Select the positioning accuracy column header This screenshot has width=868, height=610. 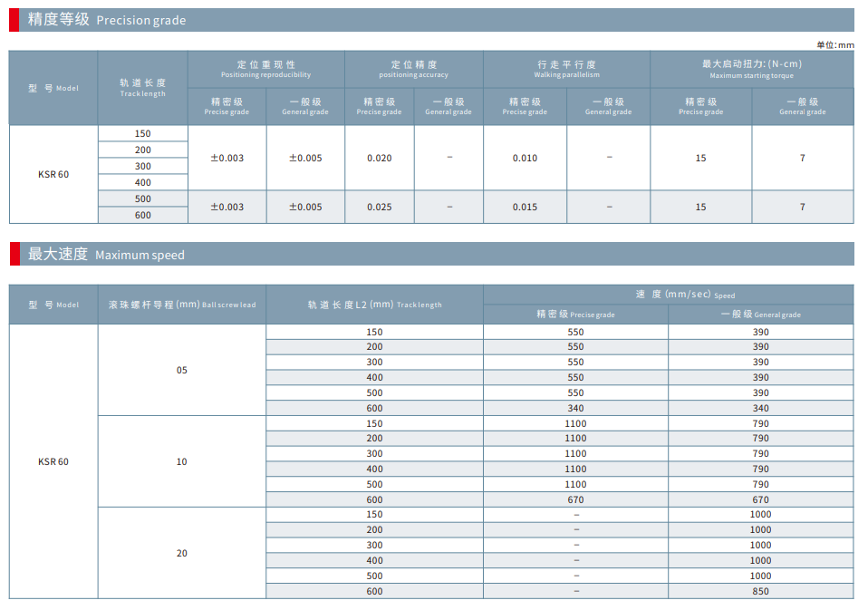click(413, 69)
